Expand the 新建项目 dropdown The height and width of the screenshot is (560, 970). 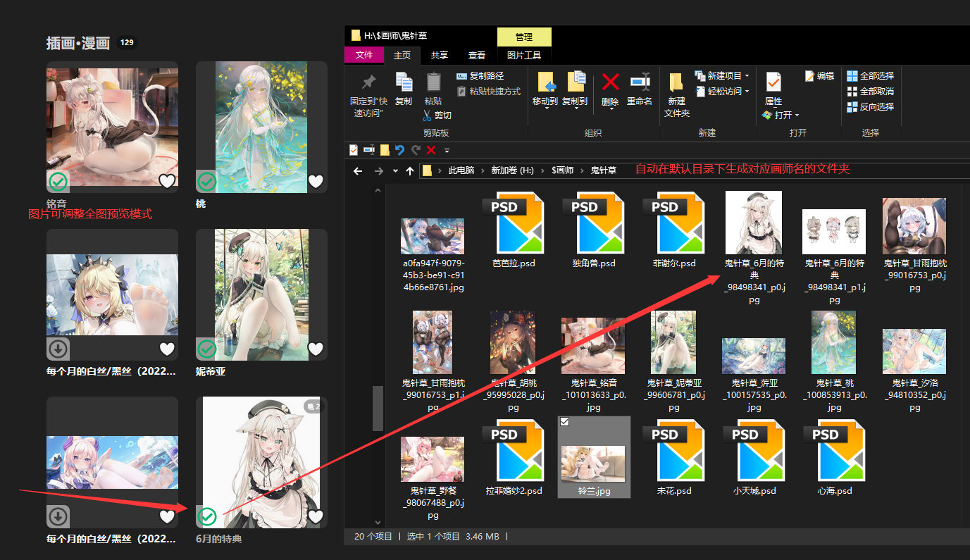tap(747, 76)
